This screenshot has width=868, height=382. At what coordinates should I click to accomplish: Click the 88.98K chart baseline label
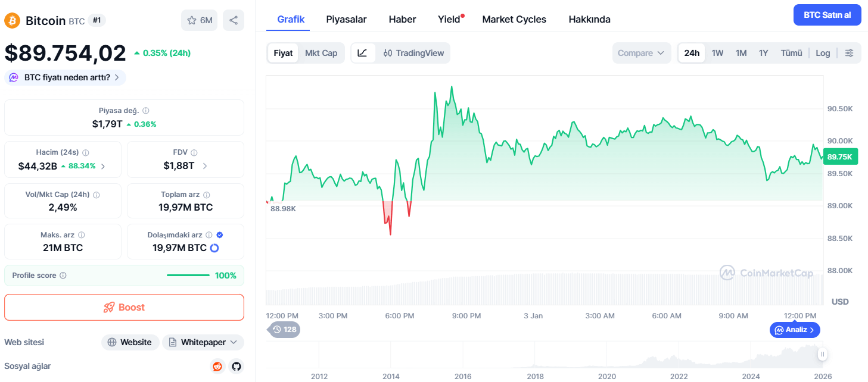click(x=283, y=208)
